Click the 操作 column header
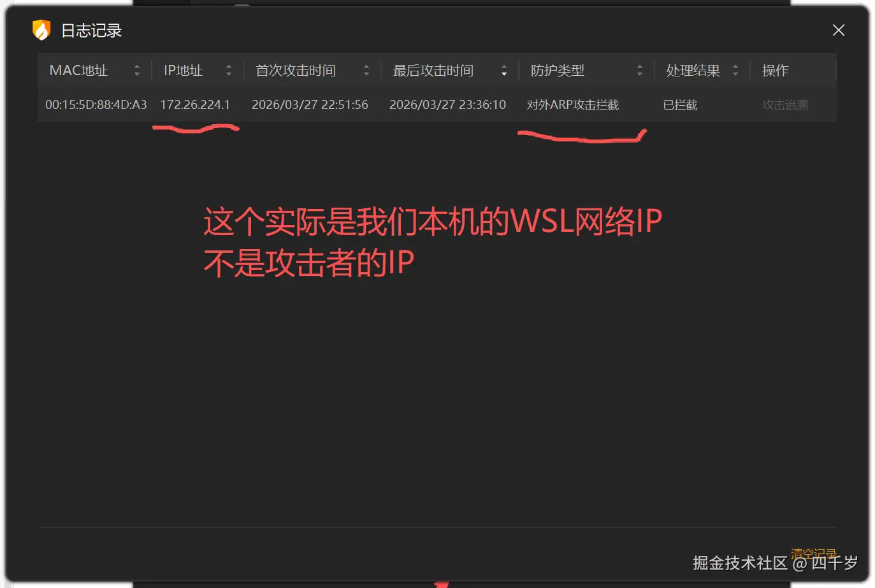The image size is (875, 588). point(775,70)
